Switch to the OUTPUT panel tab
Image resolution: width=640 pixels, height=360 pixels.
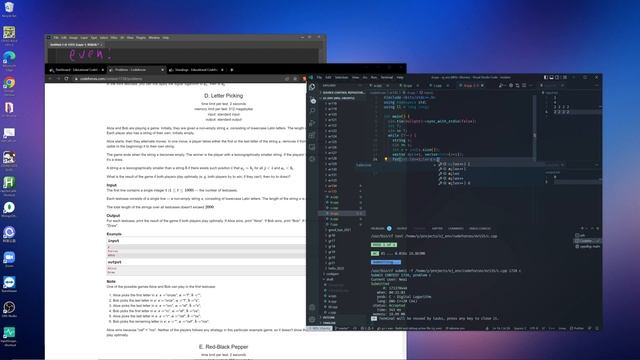click(x=402, y=229)
